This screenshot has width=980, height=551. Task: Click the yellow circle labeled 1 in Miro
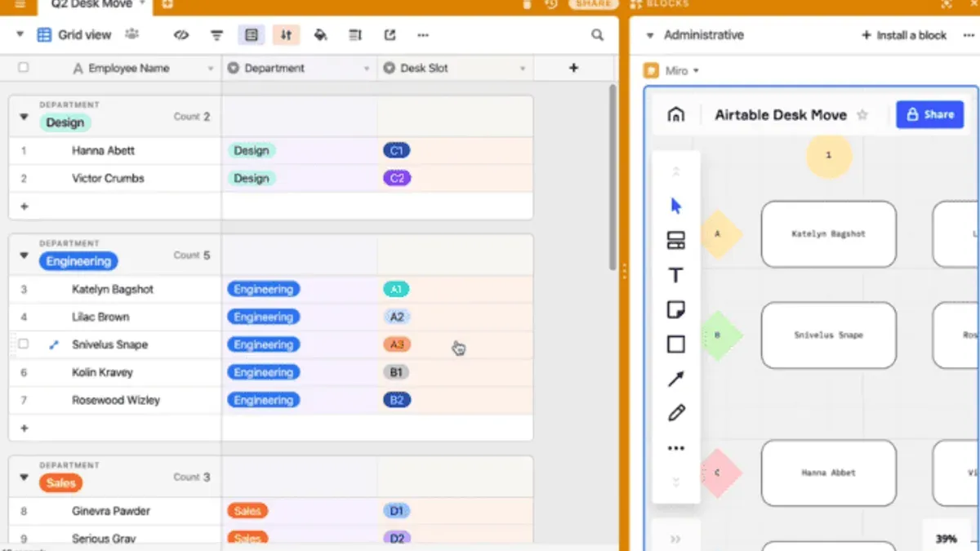click(x=829, y=155)
